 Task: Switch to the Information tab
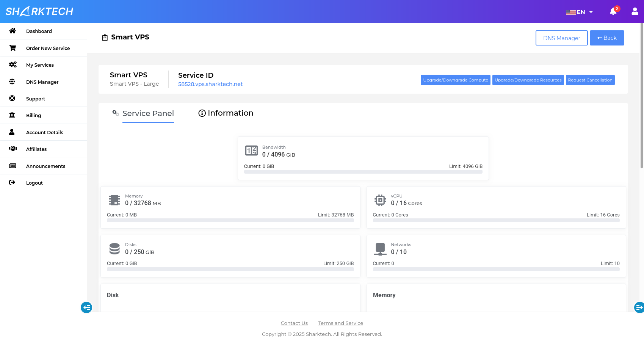[x=230, y=113]
